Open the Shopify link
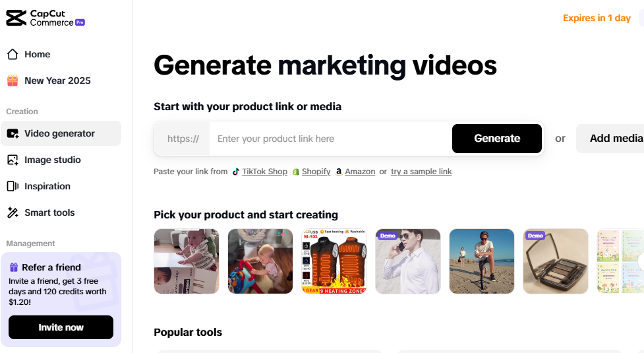644x353 pixels. [x=316, y=172]
